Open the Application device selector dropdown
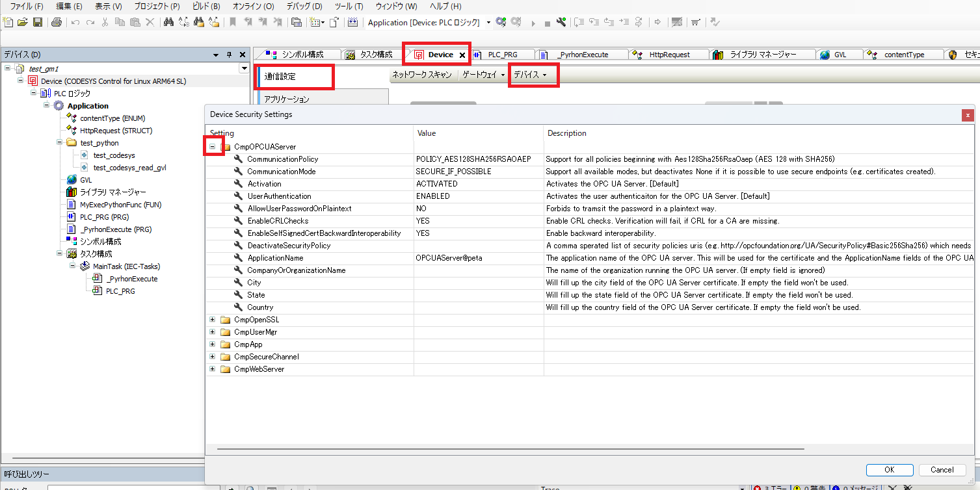Viewport: 980px width, 490px height. point(489,22)
